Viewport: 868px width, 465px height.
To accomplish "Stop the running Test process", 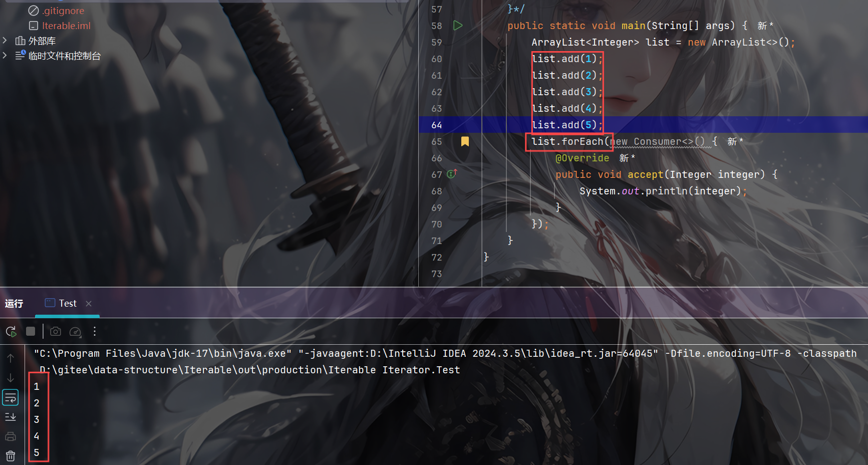I will click(x=31, y=331).
